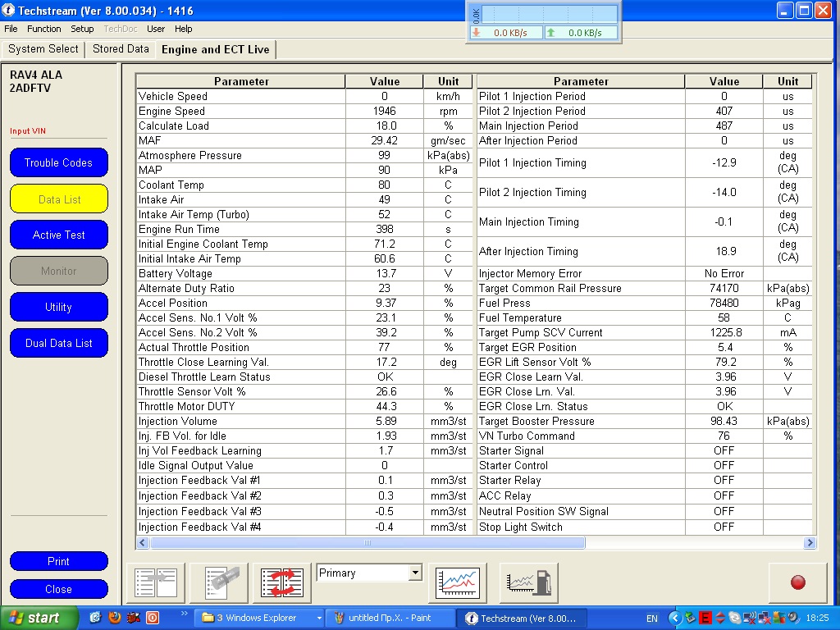Click the Dual Data List button
Image resolution: width=840 pixels, height=630 pixels.
click(x=59, y=343)
